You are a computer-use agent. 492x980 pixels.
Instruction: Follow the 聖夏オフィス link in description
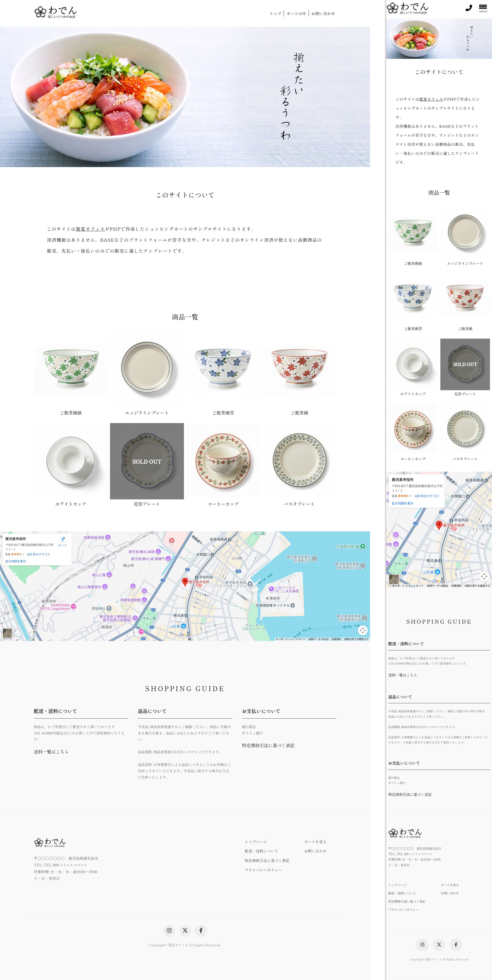[90, 229]
